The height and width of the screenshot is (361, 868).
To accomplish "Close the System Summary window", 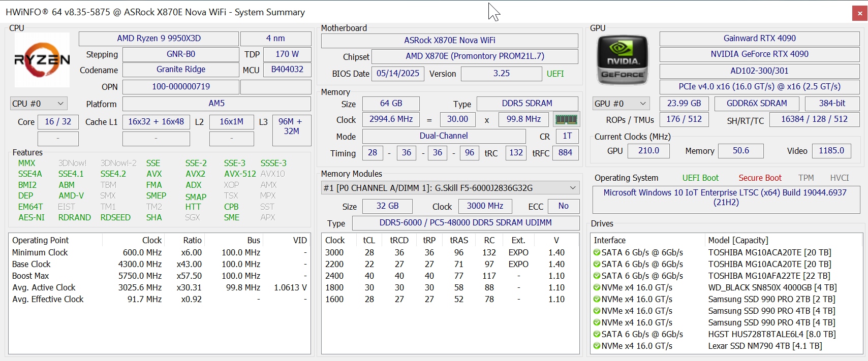I will [859, 13].
